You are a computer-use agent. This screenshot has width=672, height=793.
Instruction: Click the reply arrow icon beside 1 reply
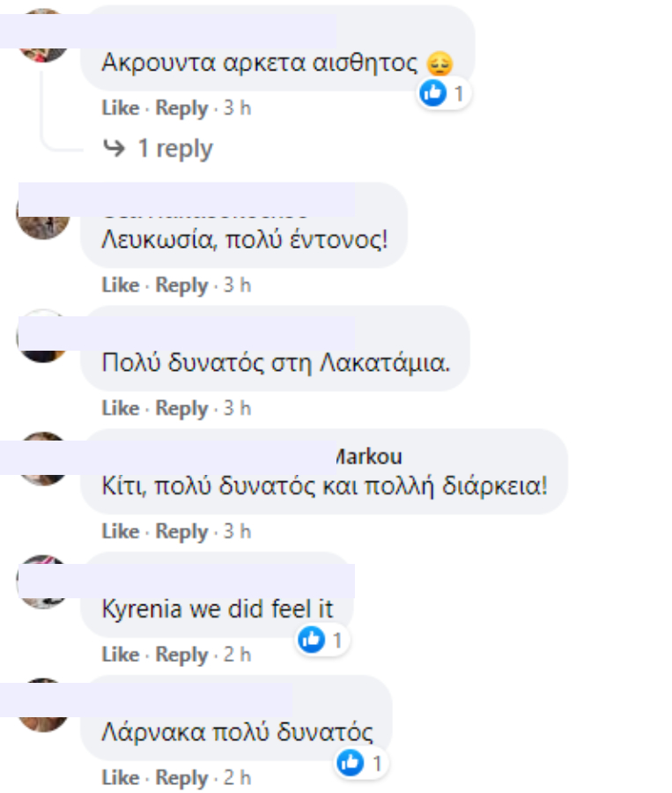114,148
